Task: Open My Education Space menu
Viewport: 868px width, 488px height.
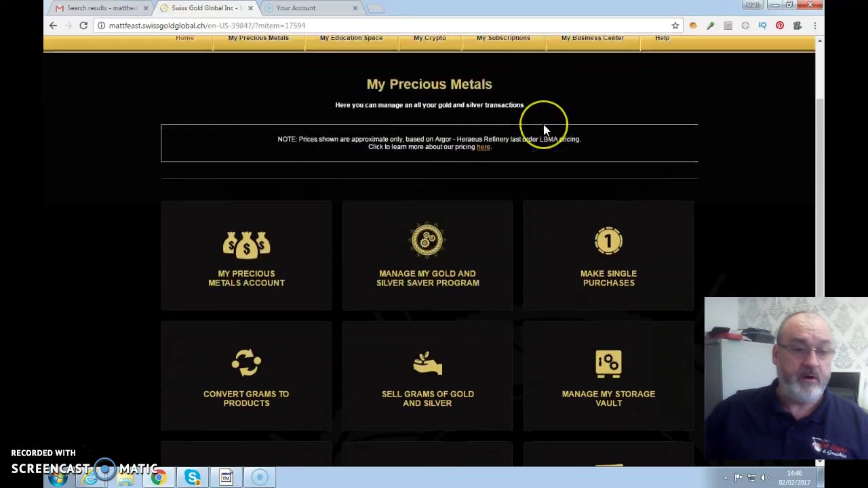Action: click(x=351, y=38)
